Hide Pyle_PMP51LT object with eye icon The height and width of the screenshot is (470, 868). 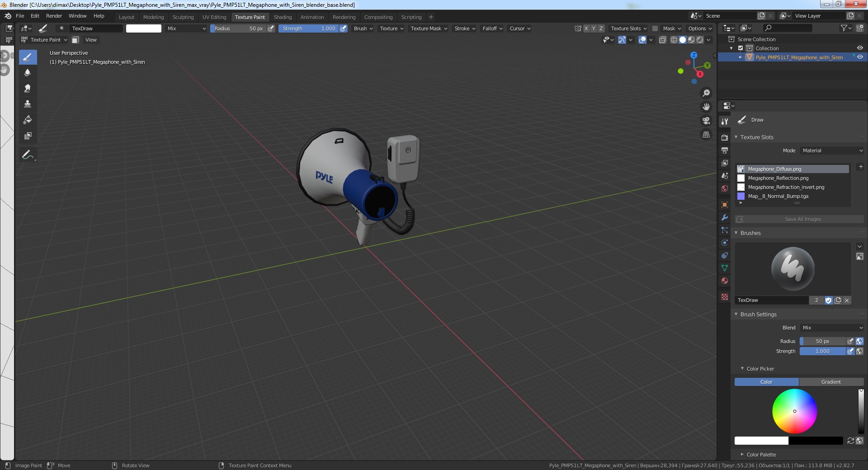coord(860,57)
